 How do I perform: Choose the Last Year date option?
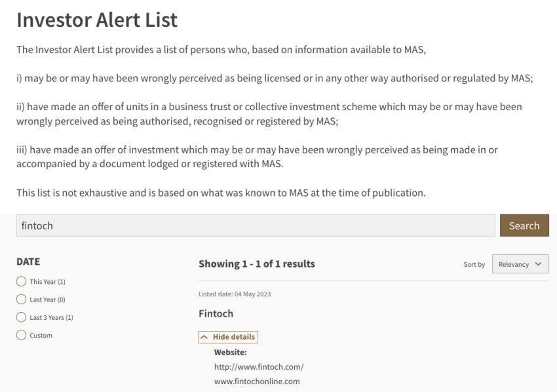pos(21,300)
